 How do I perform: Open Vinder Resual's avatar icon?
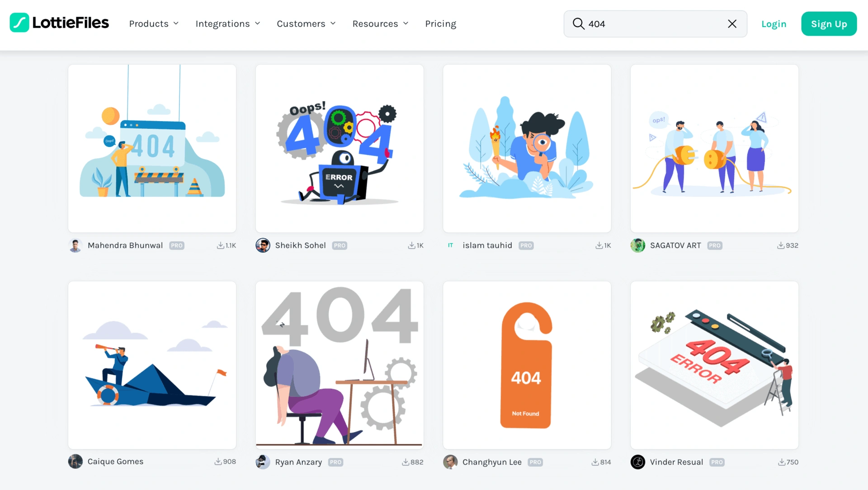click(638, 462)
